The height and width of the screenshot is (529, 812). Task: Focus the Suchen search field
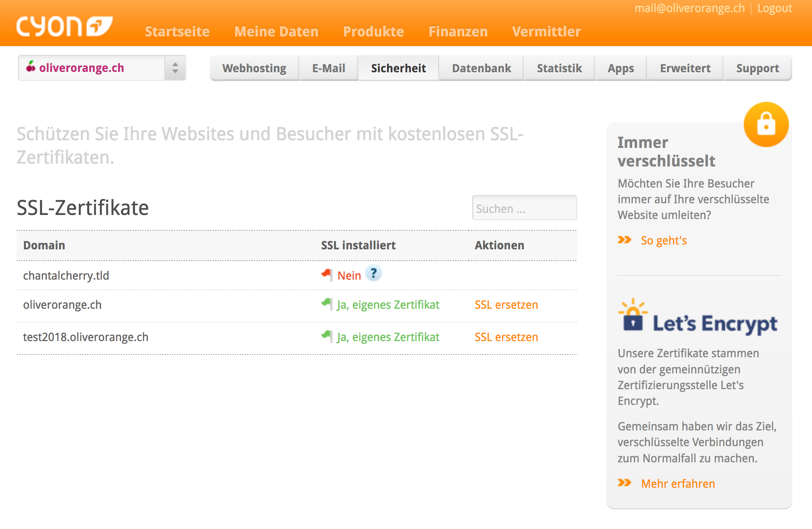point(524,209)
